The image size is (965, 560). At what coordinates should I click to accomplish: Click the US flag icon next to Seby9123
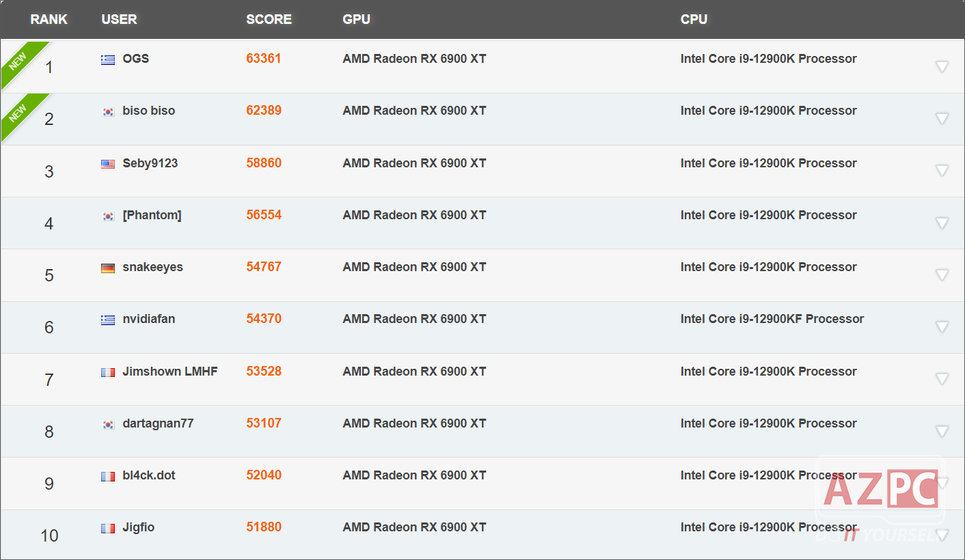108,164
